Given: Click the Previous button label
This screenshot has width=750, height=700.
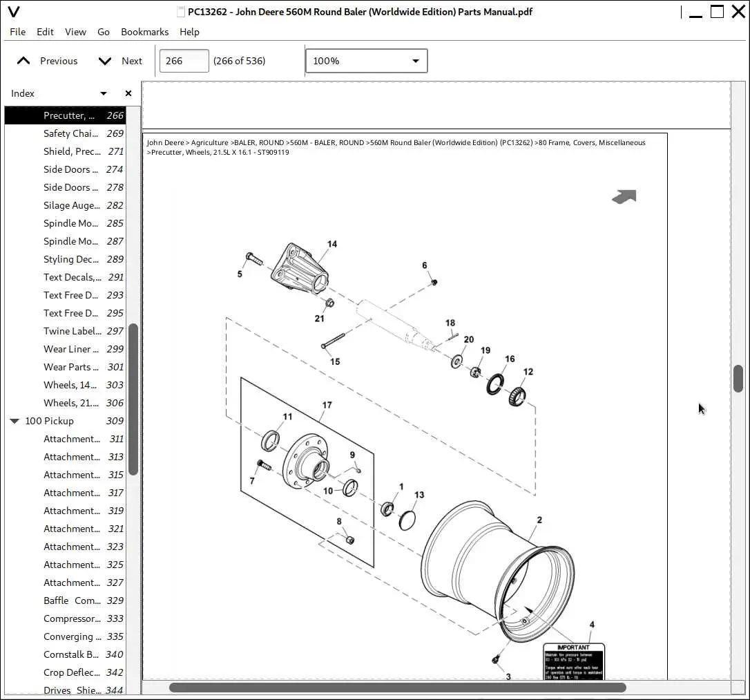Looking at the screenshot, I should [59, 61].
